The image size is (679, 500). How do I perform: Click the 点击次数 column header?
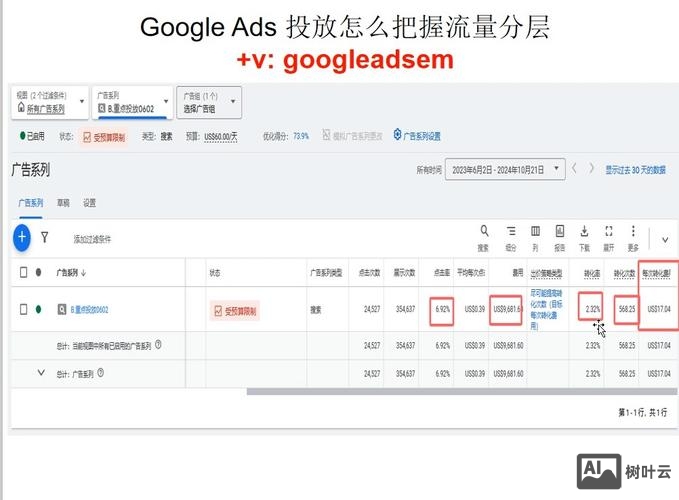point(369,272)
